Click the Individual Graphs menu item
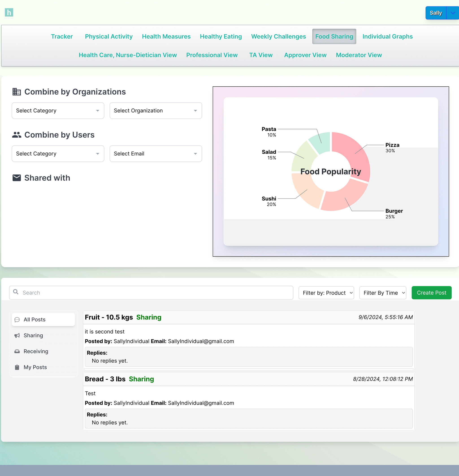The image size is (459, 476). [x=387, y=36]
